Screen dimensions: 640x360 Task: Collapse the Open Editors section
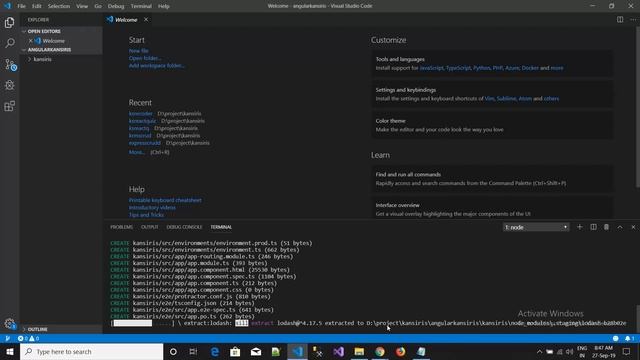pos(61,31)
